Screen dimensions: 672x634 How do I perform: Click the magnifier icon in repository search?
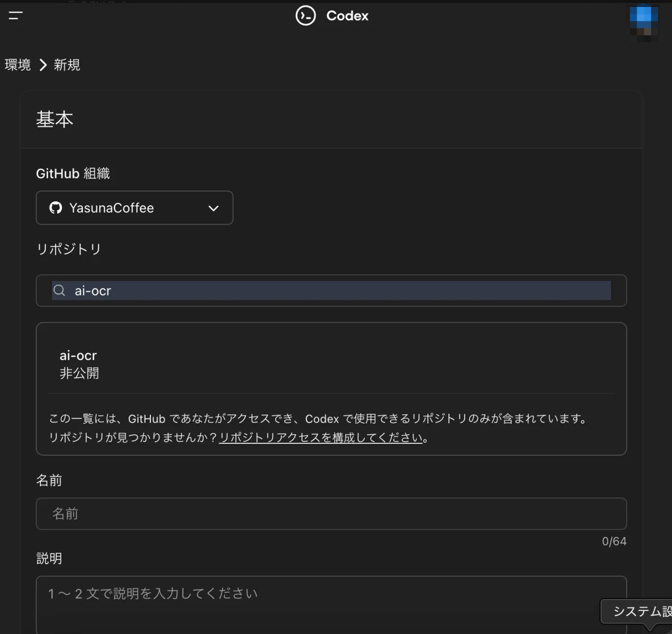[60, 290]
